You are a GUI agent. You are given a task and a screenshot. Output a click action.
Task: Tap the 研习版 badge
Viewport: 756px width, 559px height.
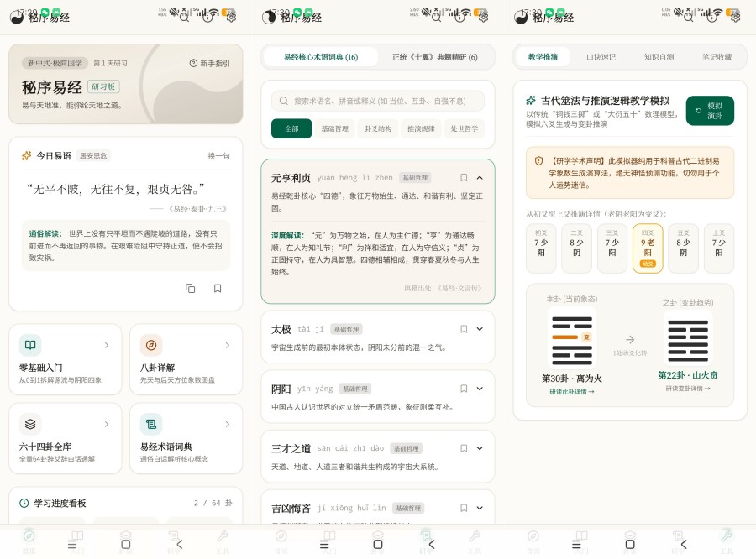point(103,86)
